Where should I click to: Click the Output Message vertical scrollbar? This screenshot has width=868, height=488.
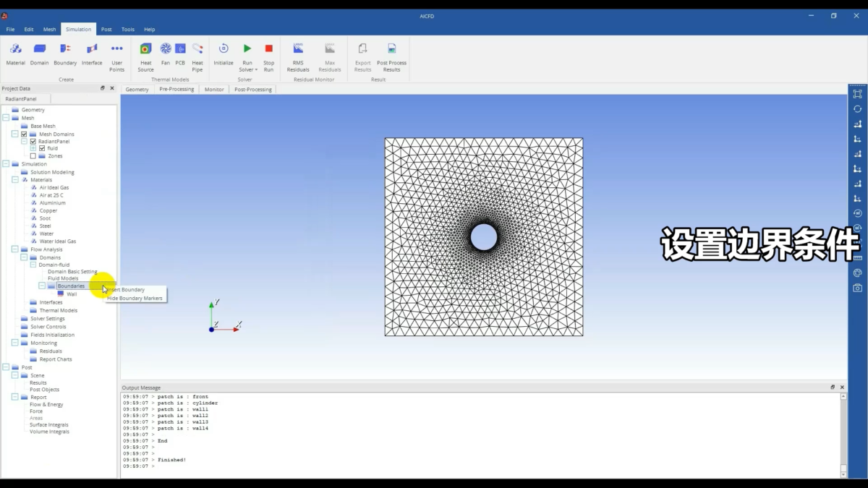pyautogui.click(x=843, y=435)
